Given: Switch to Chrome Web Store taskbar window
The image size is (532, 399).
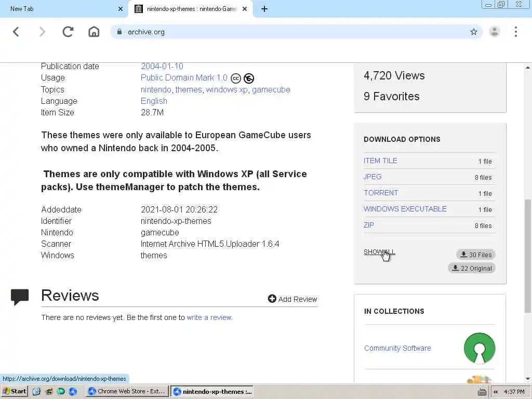Looking at the screenshot, I should (127, 392).
